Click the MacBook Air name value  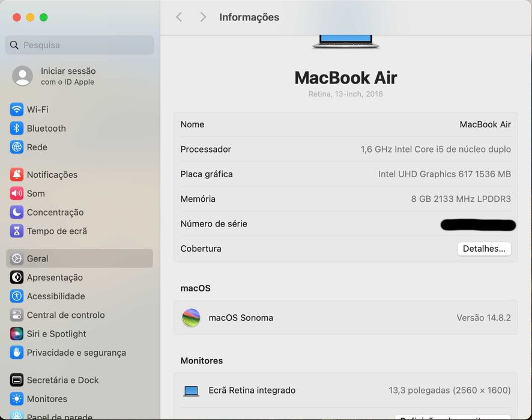(x=485, y=124)
